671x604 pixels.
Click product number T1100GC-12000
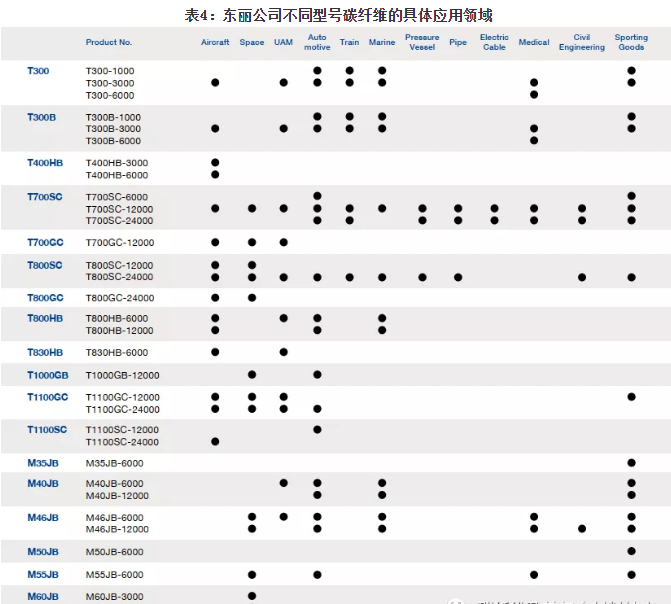click(122, 397)
